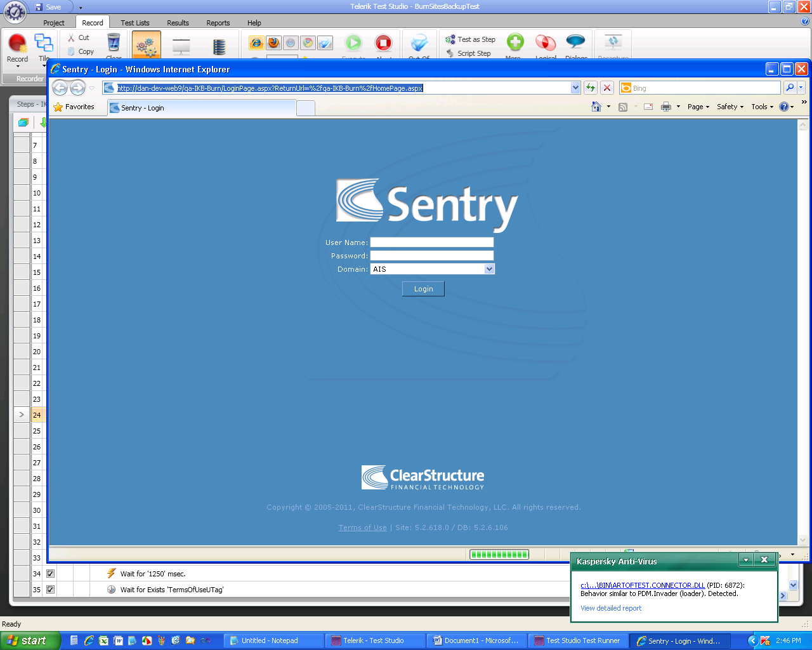Click the red Record button in Test Studio
This screenshot has width=812, height=650.
click(17, 44)
